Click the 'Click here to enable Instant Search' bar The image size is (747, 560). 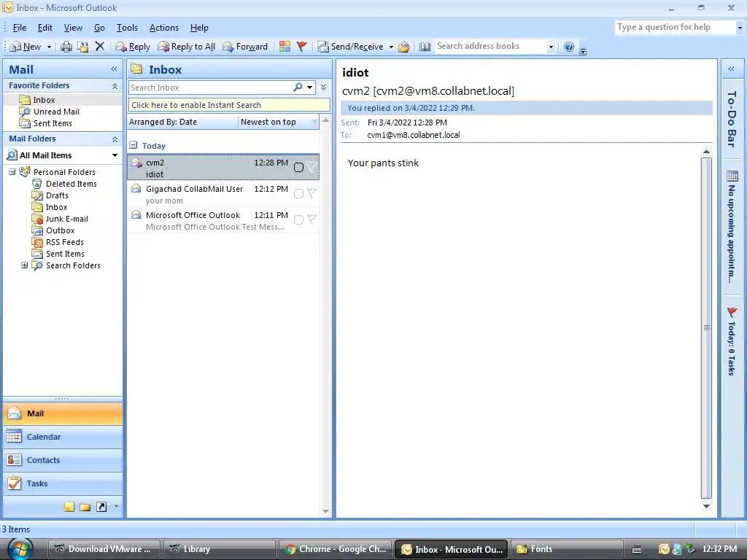(229, 105)
